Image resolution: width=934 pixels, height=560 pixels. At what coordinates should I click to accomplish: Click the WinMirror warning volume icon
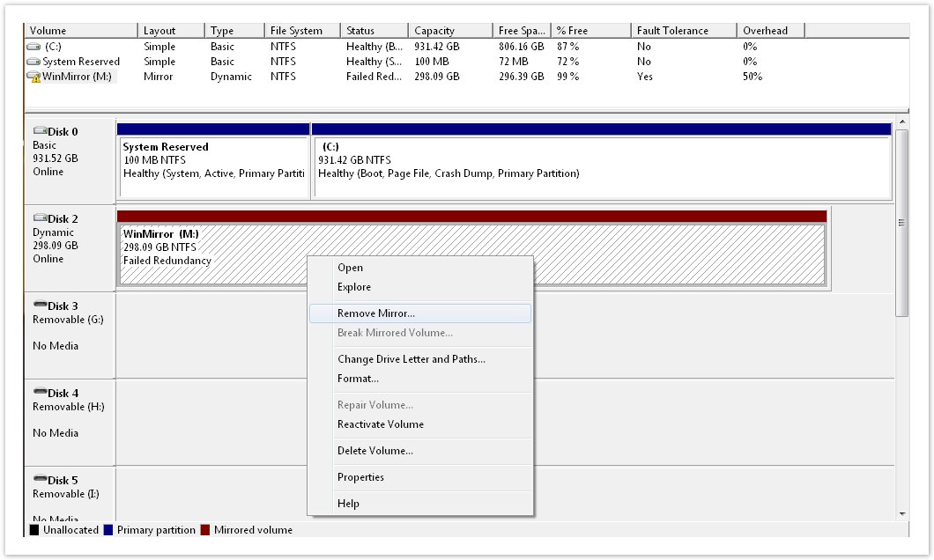[x=33, y=77]
